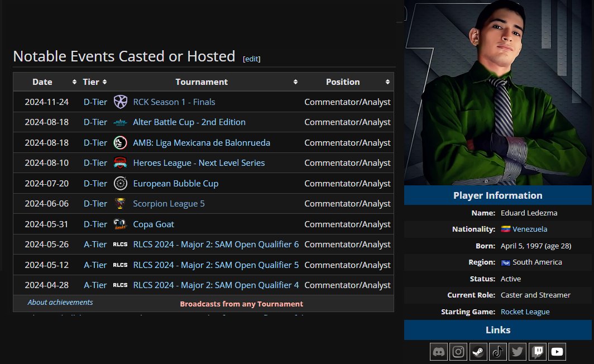Open RLCS 2024 SAM Open Qualifier 4
Image resolution: width=594 pixels, height=364 pixels.
pyautogui.click(x=216, y=285)
